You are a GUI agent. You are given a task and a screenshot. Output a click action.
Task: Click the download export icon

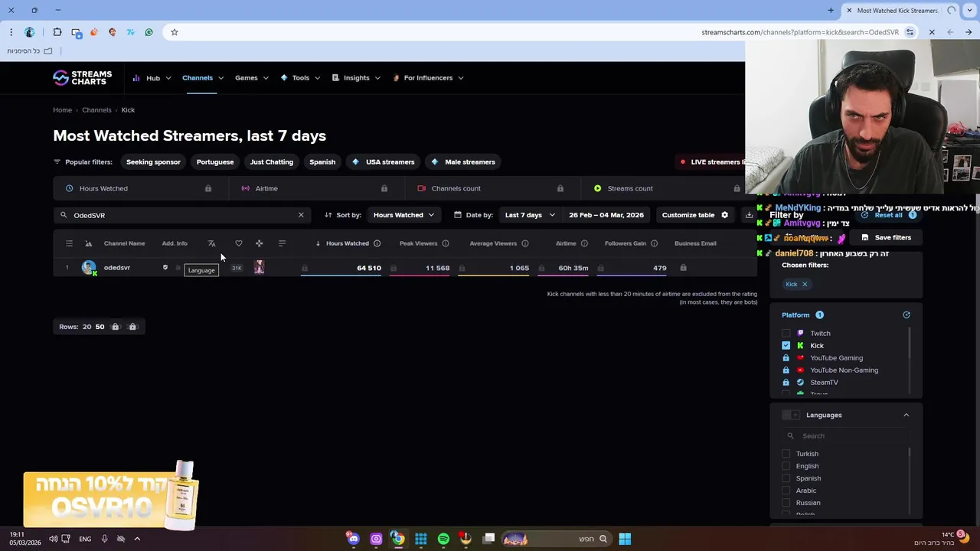pos(749,215)
